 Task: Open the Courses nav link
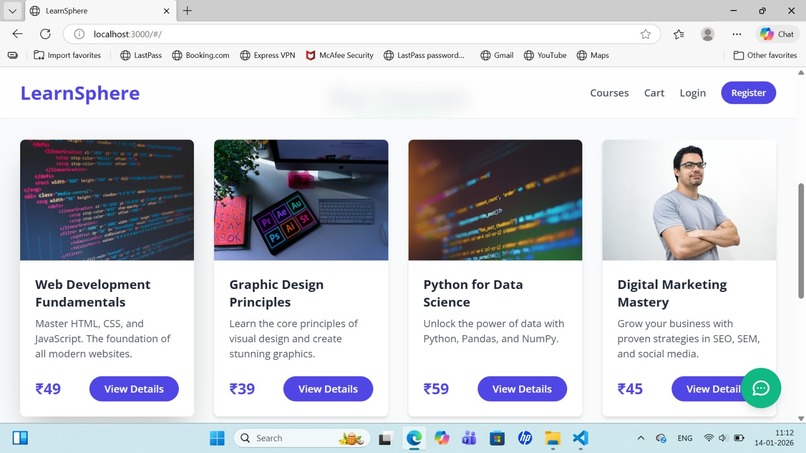pos(609,93)
